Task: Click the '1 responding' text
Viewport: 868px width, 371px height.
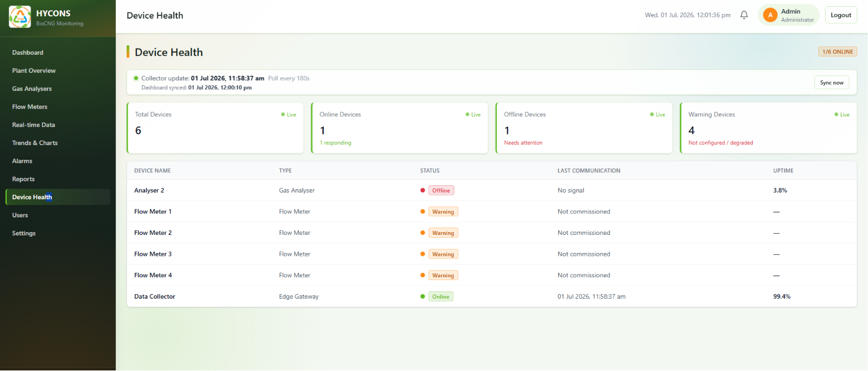Action: [x=336, y=143]
